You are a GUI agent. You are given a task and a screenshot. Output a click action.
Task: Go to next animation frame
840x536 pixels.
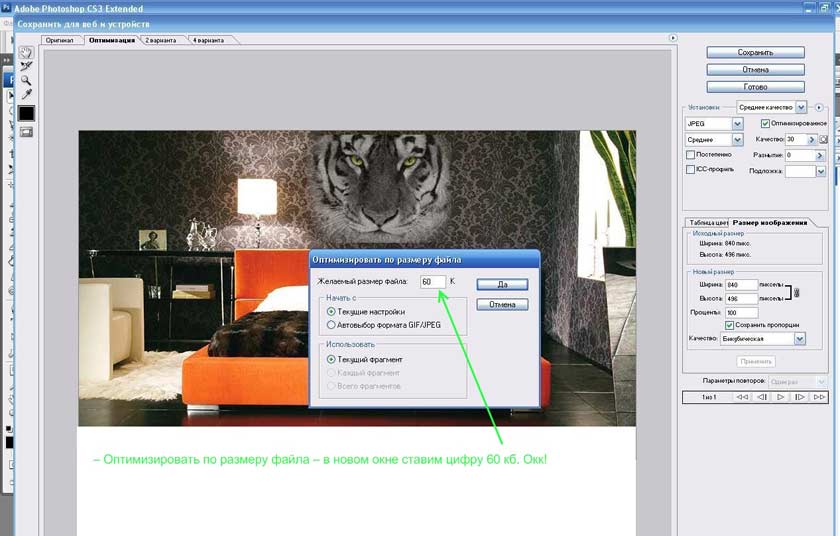[799, 397]
